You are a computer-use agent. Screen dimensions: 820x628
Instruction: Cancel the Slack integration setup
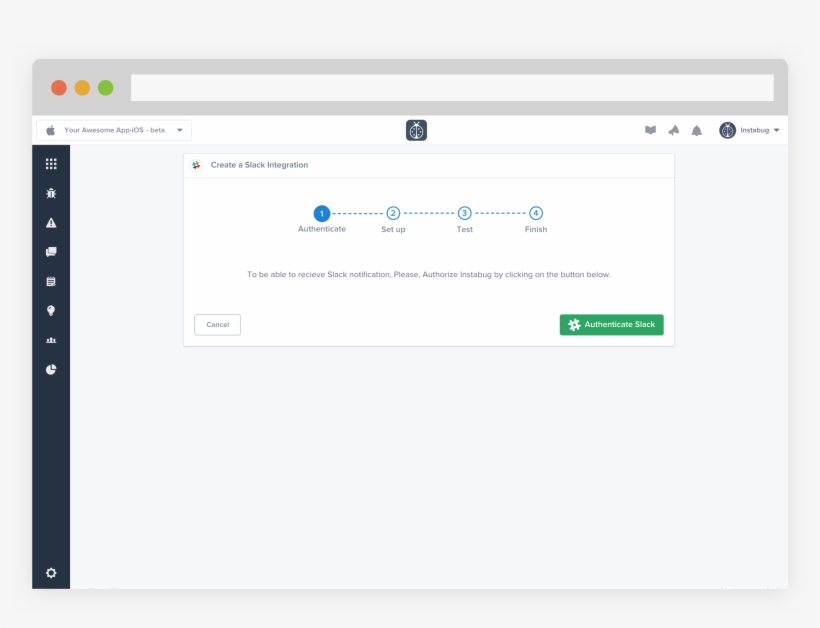click(217, 324)
